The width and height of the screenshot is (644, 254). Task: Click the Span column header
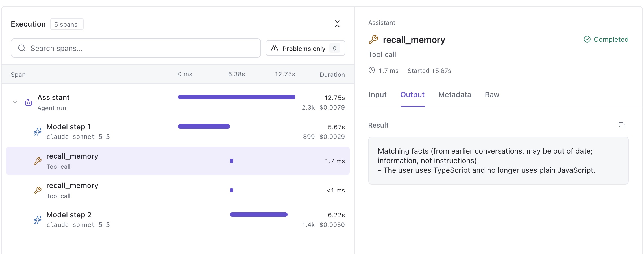[x=18, y=75]
